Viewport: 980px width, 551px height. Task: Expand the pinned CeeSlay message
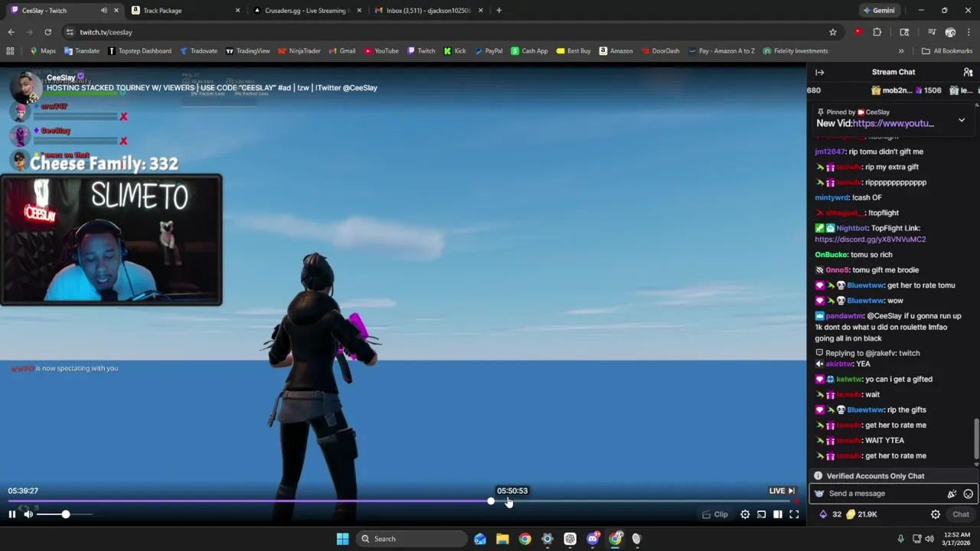pyautogui.click(x=962, y=121)
